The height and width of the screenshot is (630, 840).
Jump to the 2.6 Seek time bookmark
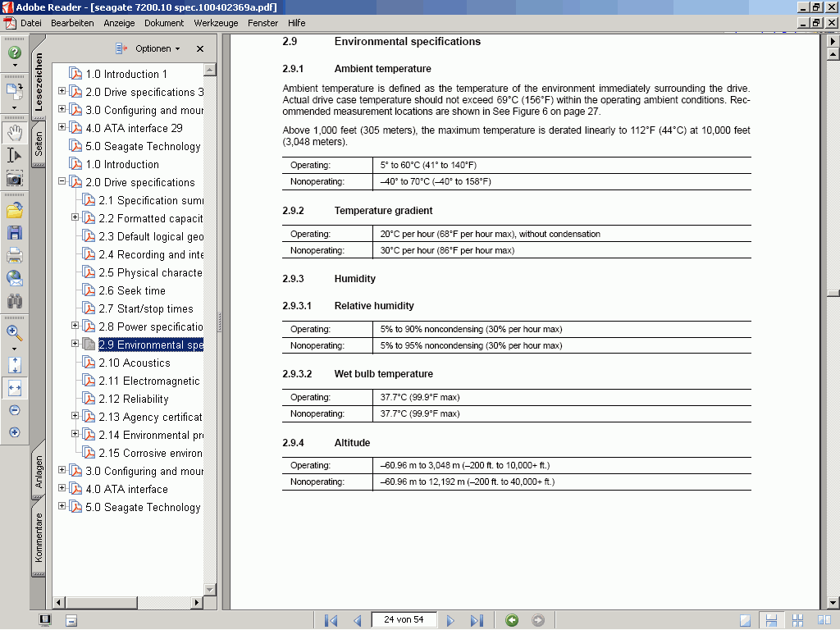[x=132, y=290]
